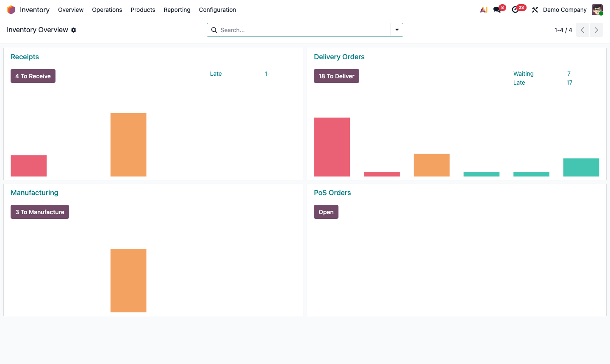Go to the next page with right arrow

tap(596, 30)
